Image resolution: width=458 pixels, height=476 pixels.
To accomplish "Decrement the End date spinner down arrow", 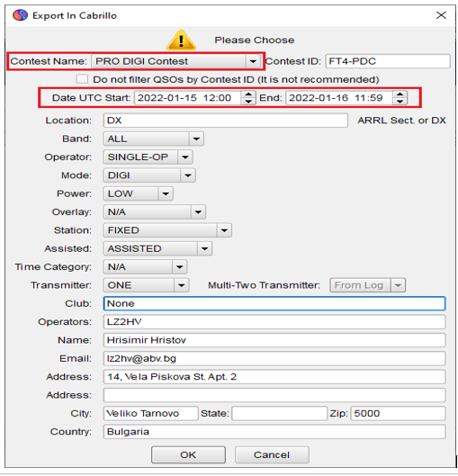I will pos(400,102).
